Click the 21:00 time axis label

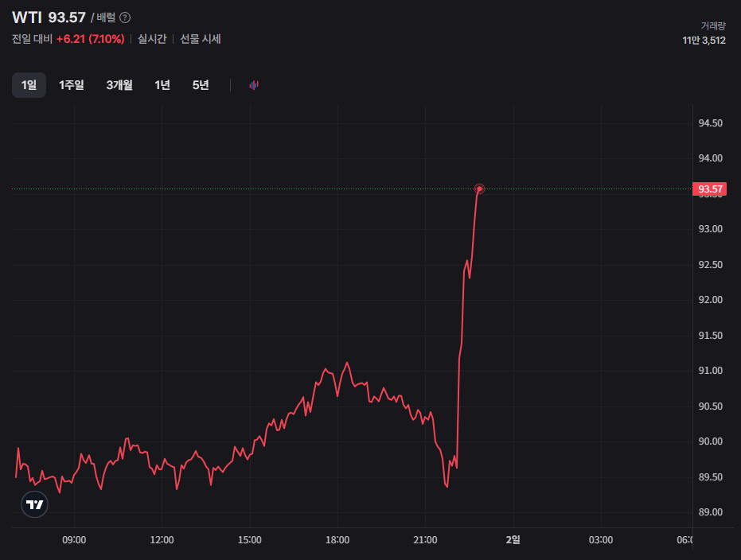(425, 539)
